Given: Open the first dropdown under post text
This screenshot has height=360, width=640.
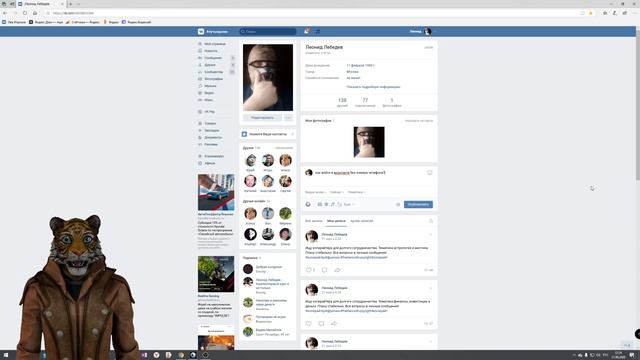Looking at the screenshot, I should point(316,192).
